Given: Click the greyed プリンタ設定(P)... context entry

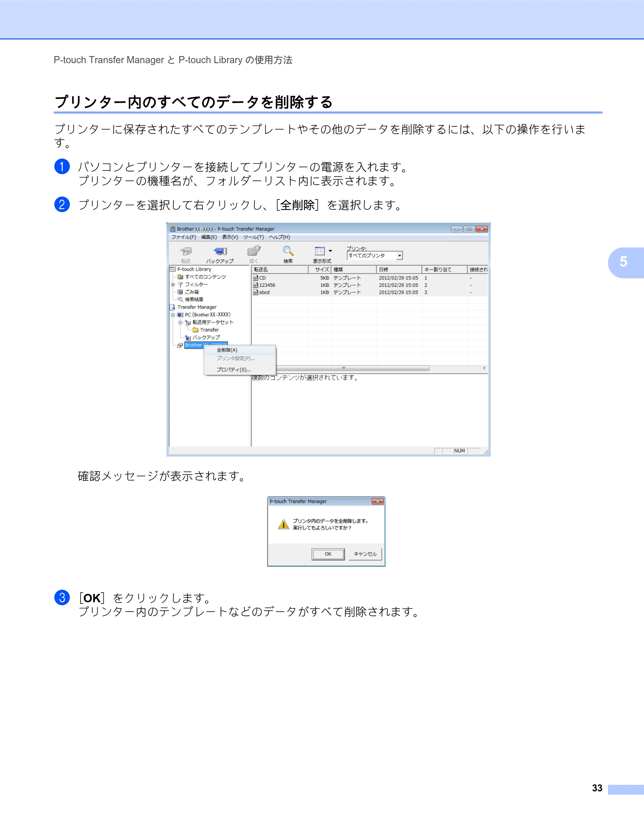Looking at the screenshot, I should (240, 359).
